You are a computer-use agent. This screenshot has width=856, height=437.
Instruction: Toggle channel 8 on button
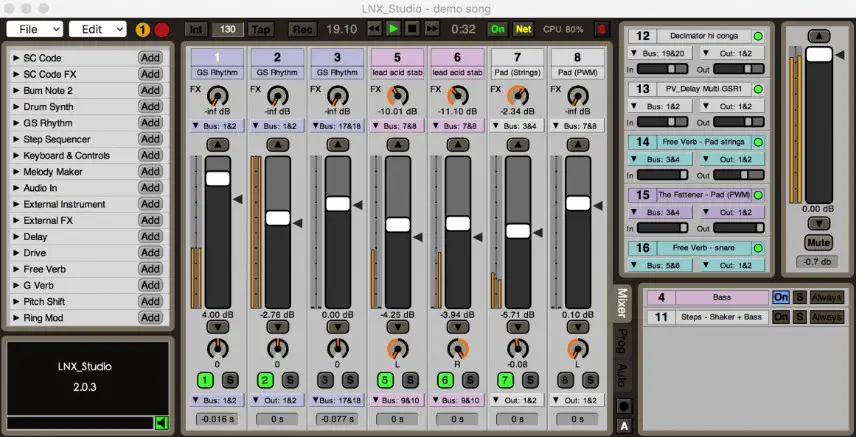(x=566, y=380)
